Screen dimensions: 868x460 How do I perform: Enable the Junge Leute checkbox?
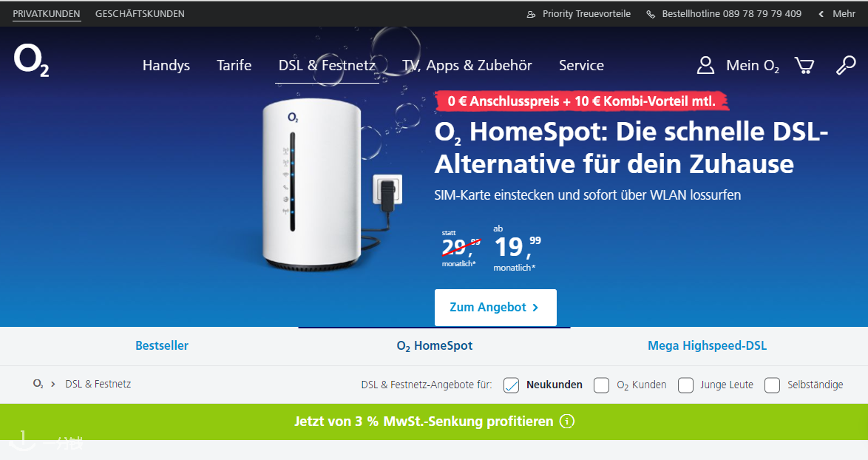pos(686,385)
